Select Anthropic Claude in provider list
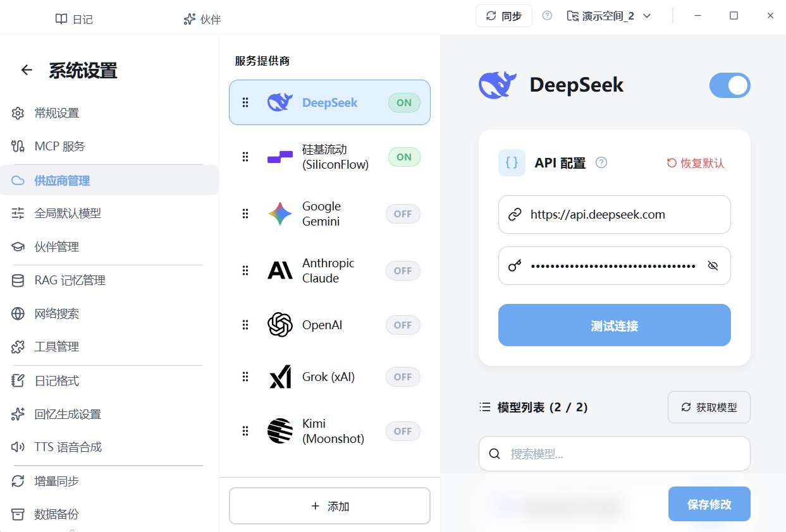Screen dimensions: 786x532 (x=329, y=271)
